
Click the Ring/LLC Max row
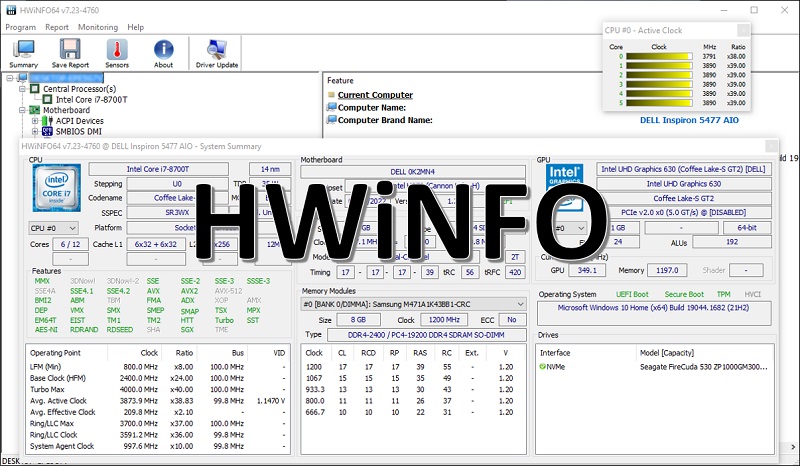(x=158, y=423)
